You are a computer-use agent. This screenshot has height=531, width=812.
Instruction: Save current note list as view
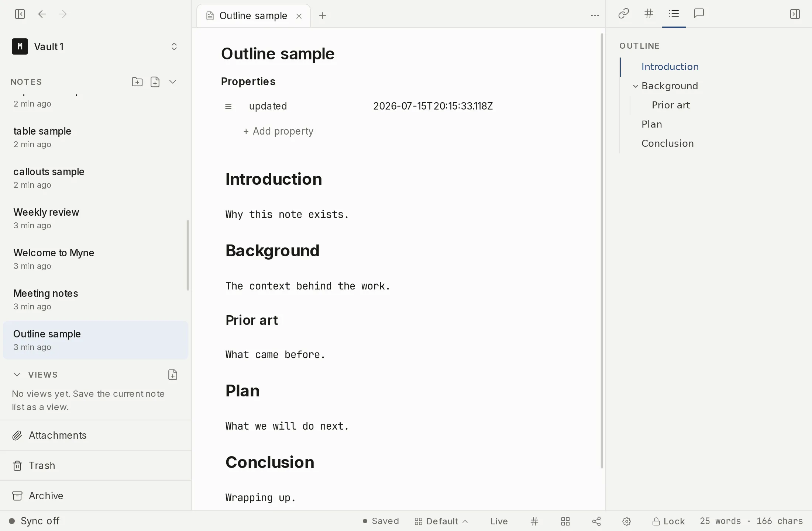pyautogui.click(x=173, y=375)
